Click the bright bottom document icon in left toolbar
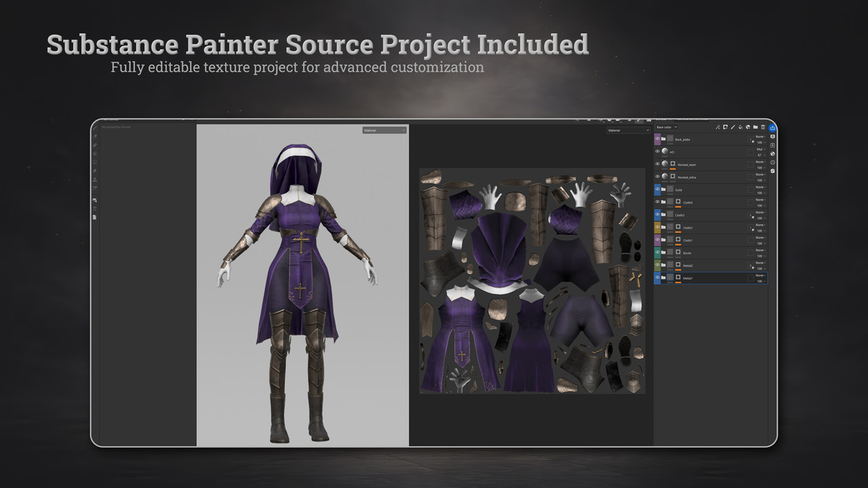 [x=95, y=216]
